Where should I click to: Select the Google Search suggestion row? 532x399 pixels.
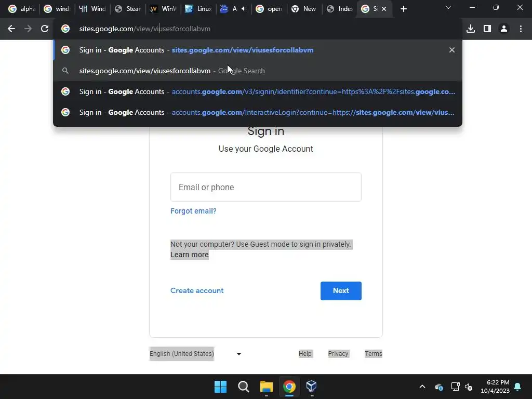point(258,71)
